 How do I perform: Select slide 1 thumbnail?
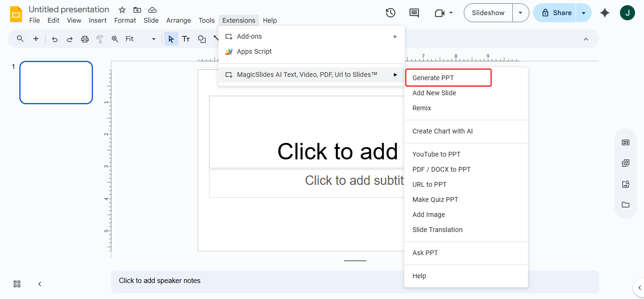[56, 83]
